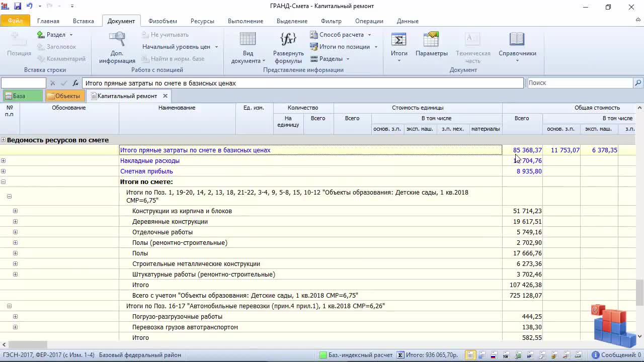Open the Сообщений info icon in status bar
Screen dimensions: 644x362
tap(596, 355)
